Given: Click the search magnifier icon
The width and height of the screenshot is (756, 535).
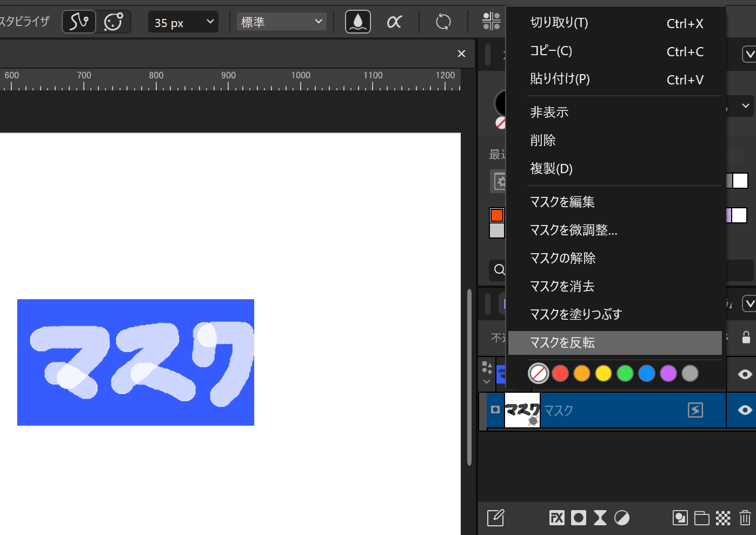Looking at the screenshot, I should click(499, 269).
